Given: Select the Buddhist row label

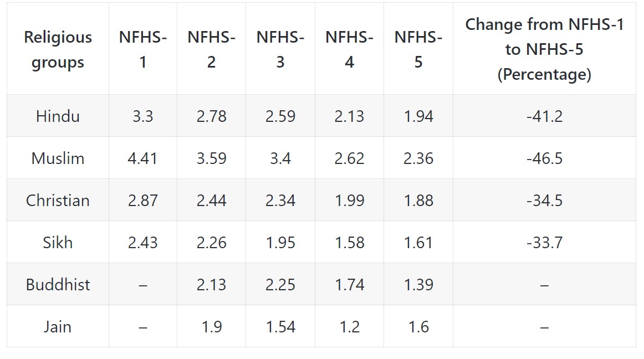Looking at the screenshot, I should [x=58, y=285].
